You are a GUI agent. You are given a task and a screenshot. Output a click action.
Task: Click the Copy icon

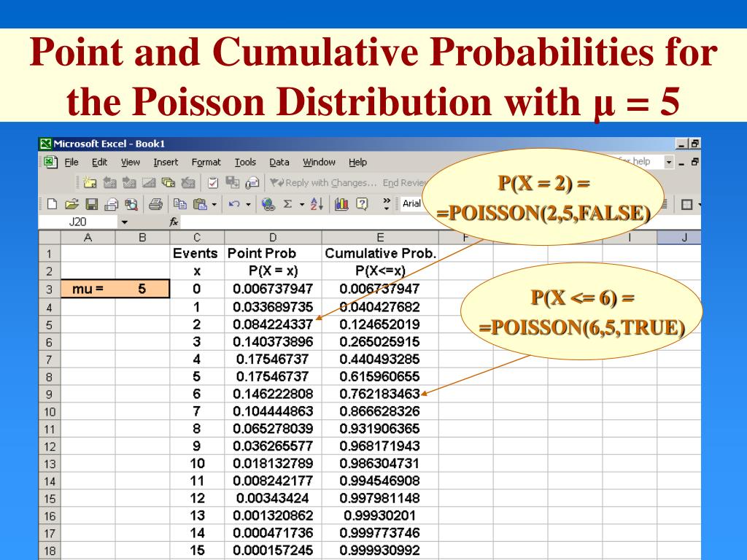point(179,204)
